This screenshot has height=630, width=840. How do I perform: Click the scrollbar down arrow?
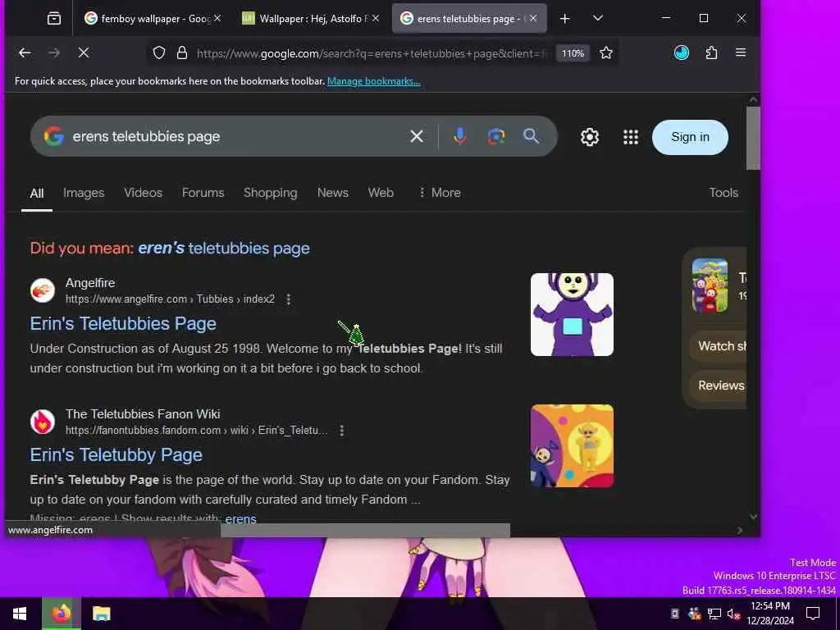click(x=753, y=517)
